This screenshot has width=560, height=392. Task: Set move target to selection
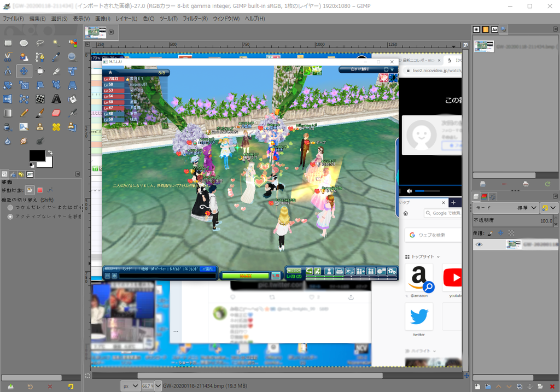[40, 190]
